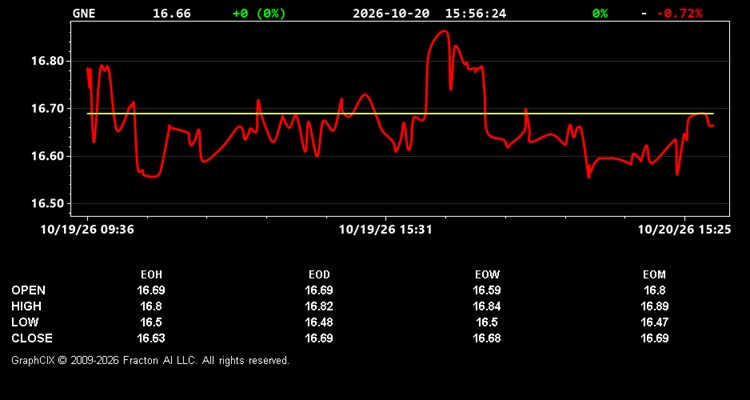Click the HIGH row label
The image size is (750, 400).
click(x=26, y=306)
